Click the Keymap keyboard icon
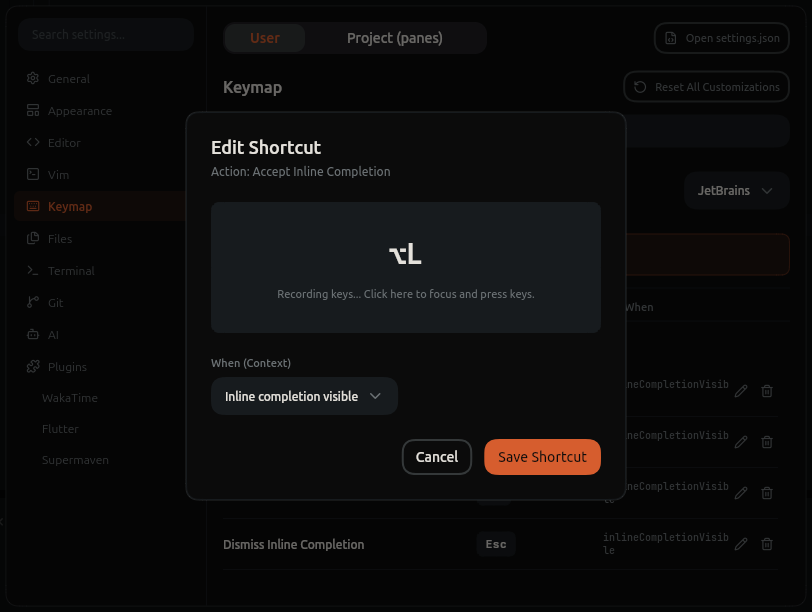This screenshot has width=812, height=612. point(33,207)
